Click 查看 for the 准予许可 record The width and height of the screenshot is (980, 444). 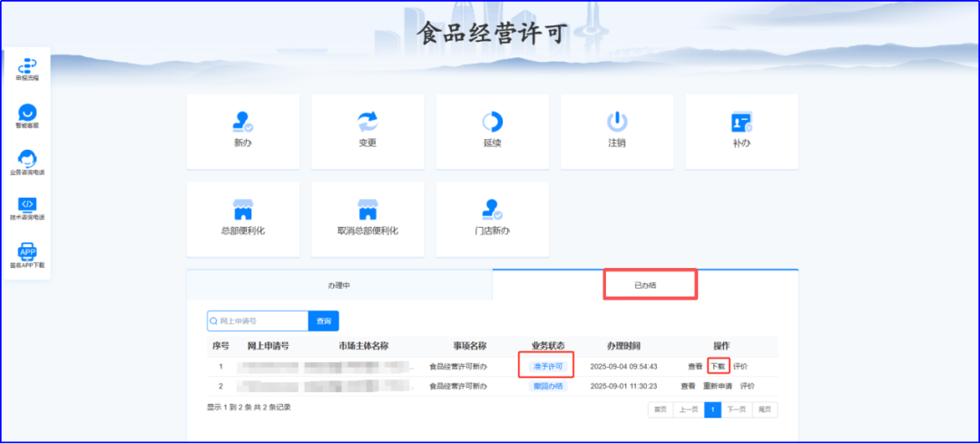[x=695, y=367]
